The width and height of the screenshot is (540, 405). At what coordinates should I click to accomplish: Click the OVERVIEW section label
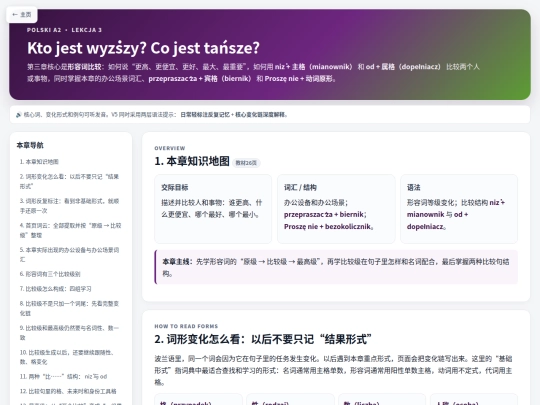coord(170,148)
